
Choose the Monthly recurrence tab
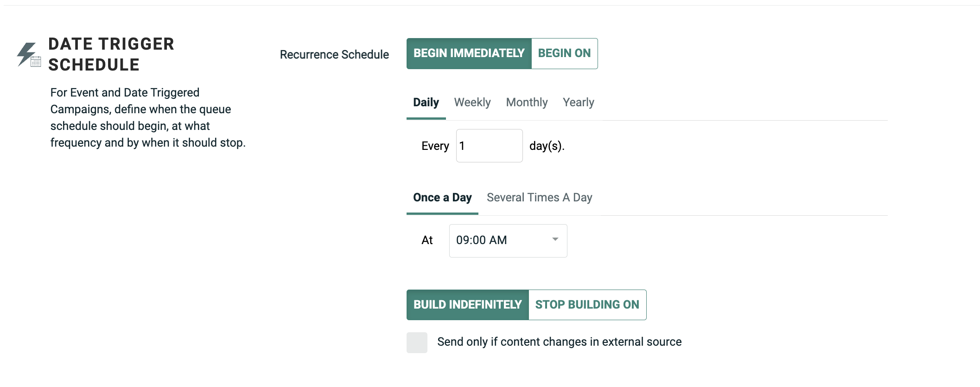(x=527, y=103)
